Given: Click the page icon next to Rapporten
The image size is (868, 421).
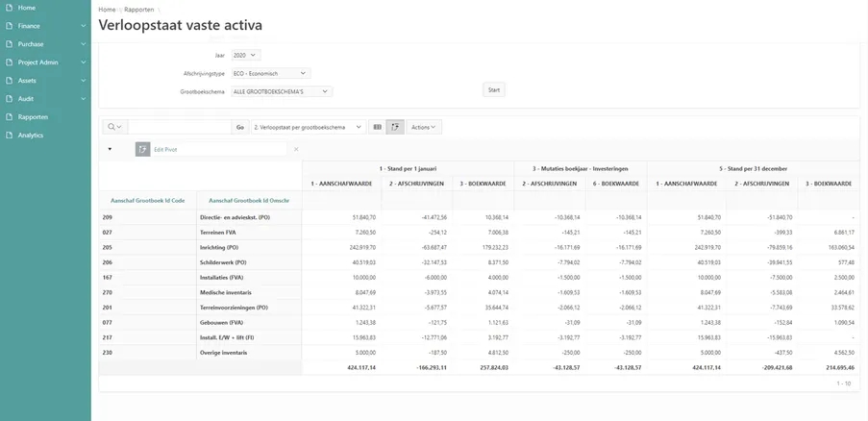Looking at the screenshot, I should point(9,117).
